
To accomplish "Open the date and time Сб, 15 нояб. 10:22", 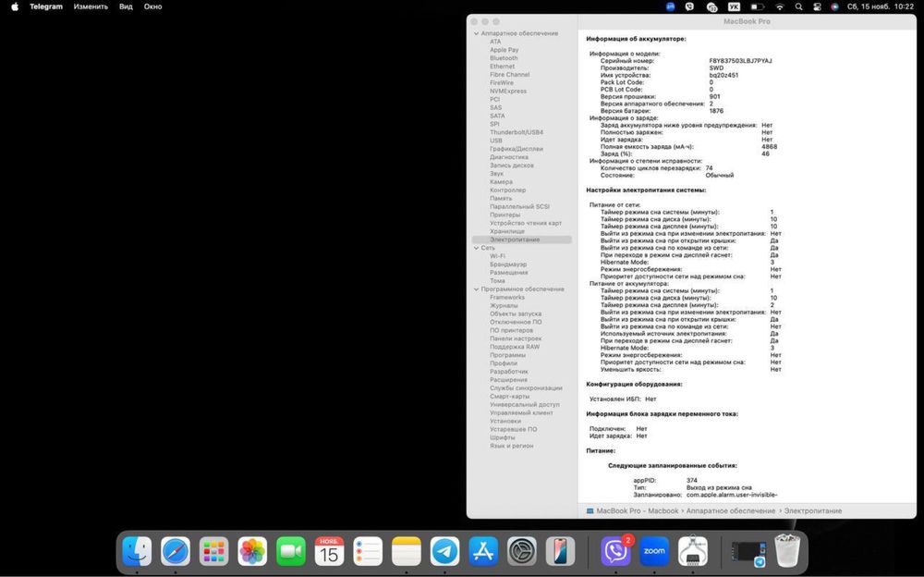I will point(881,6).
